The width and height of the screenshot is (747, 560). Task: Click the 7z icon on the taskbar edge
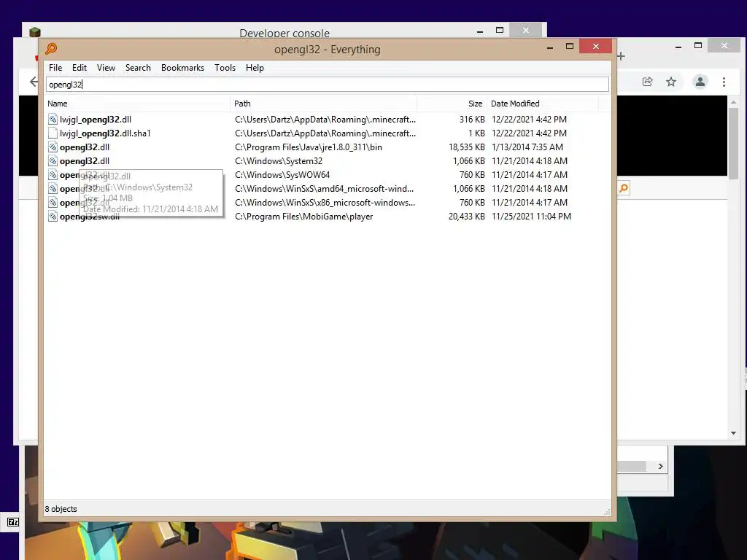(13, 522)
